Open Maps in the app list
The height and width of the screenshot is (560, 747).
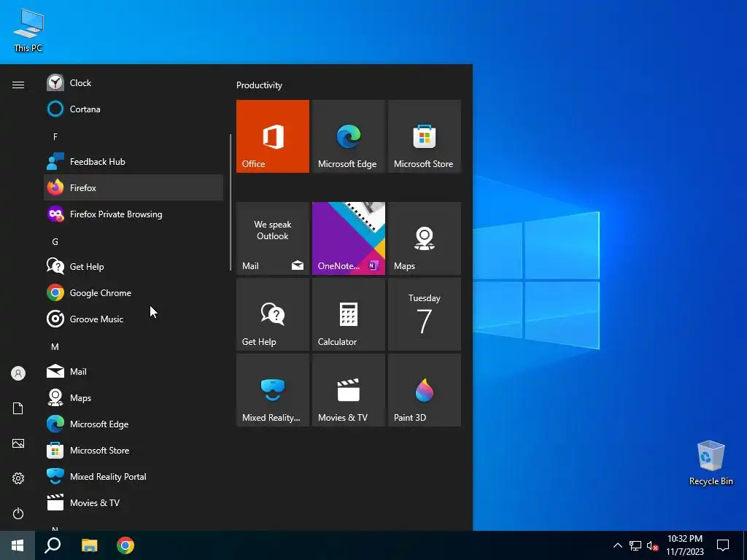point(133,397)
